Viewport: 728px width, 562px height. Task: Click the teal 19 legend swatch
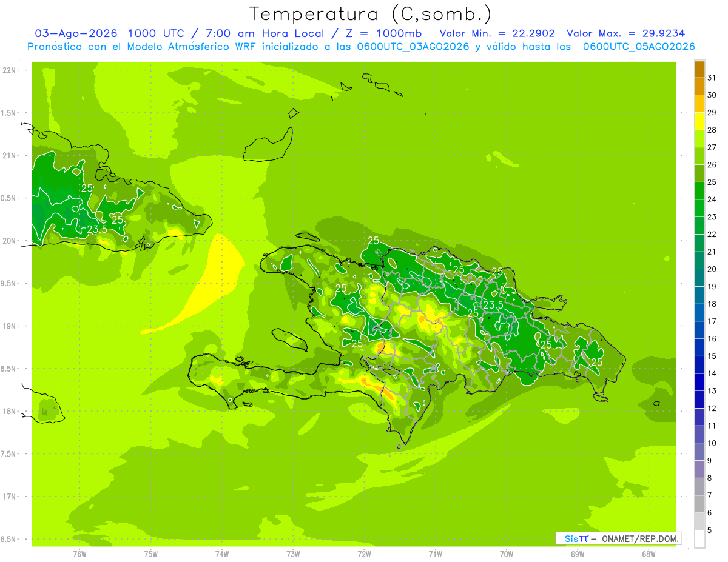pyautogui.click(x=699, y=278)
